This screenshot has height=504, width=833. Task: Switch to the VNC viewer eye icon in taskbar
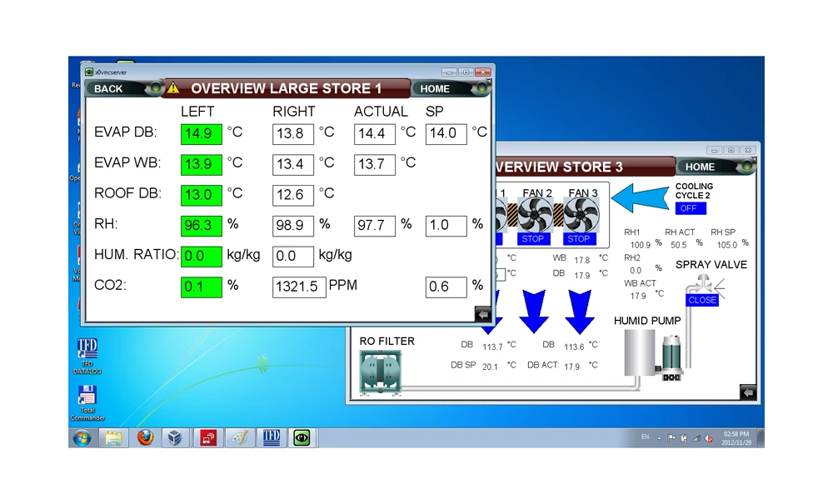[x=302, y=437]
